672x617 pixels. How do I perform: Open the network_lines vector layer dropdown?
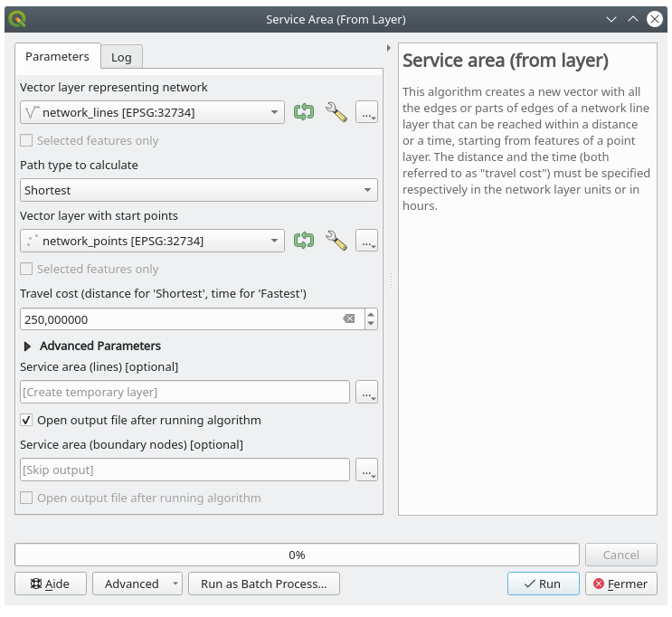(152, 112)
